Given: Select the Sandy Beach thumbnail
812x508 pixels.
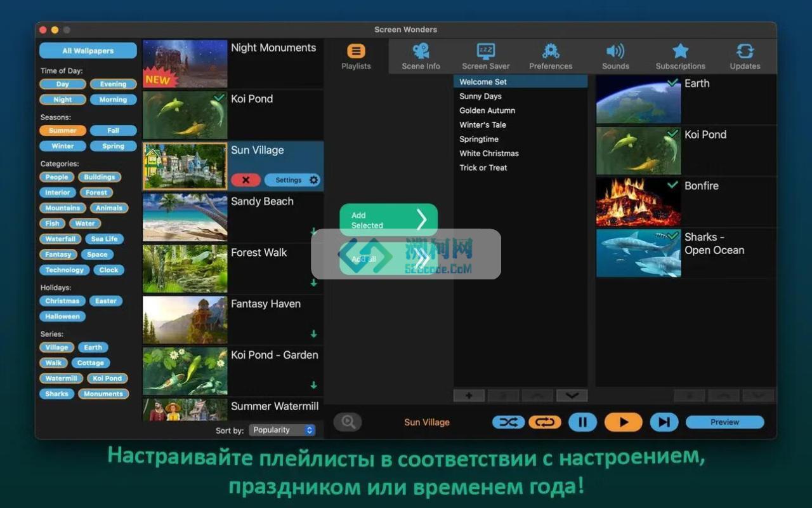Looking at the screenshot, I should [185, 217].
